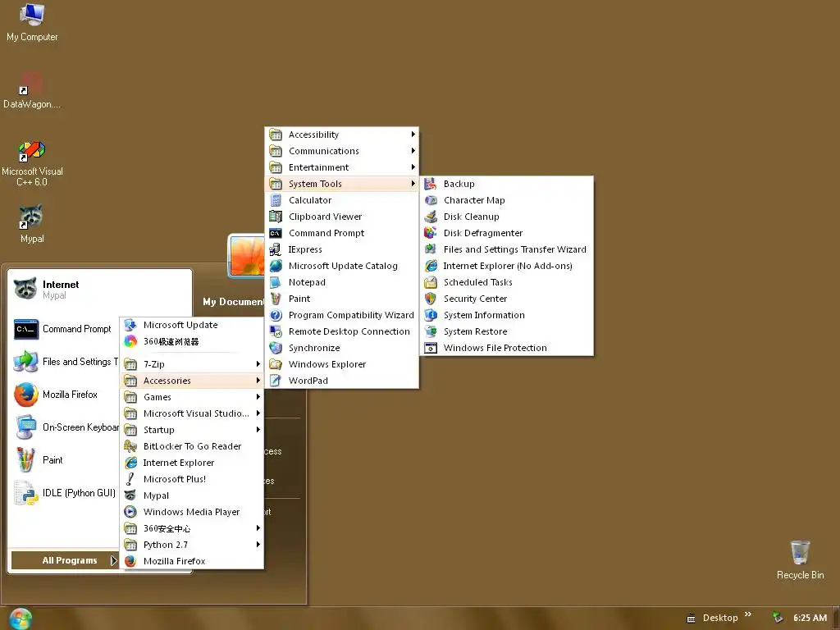Screen dimensions: 840x630
Task: Click the Windows Start orb
Action: click(x=21, y=619)
